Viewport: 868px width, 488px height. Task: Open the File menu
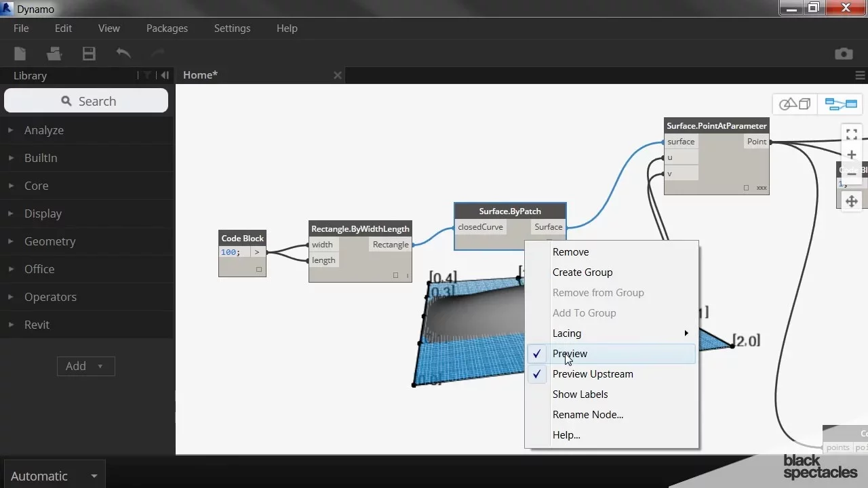(x=21, y=28)
